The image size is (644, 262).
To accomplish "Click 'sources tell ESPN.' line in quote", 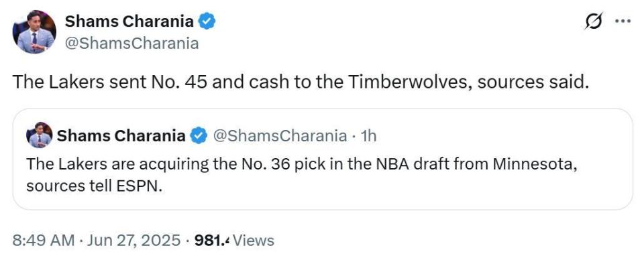I will (95, 186).
